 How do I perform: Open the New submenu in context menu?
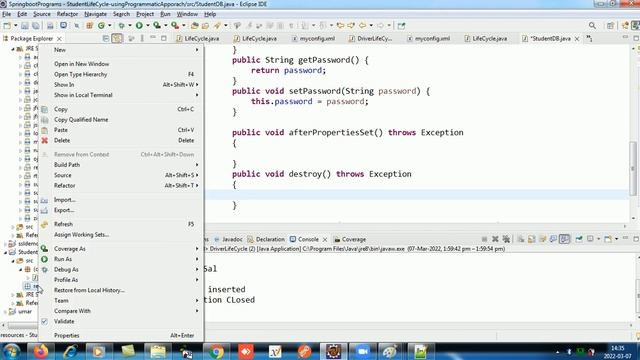coord(122,50)
